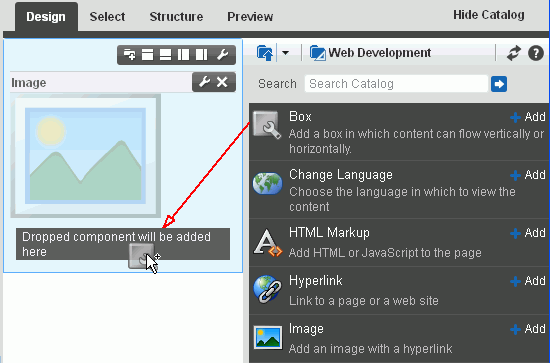Open catalog help icon
The width and height of the screenshot is (550, 363).
click(536, 53)
